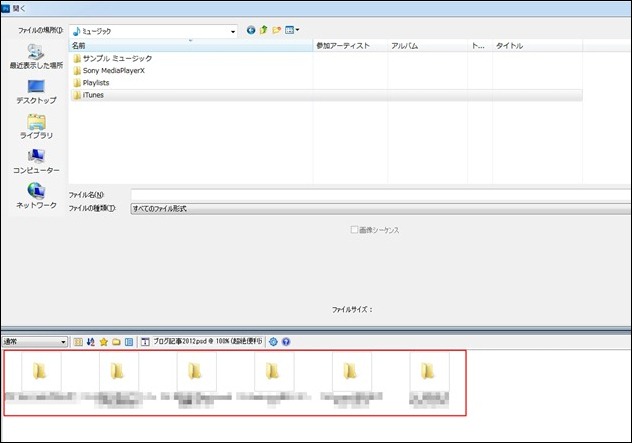Select the first folder thumbnail in bottom panel
This screenshot has height=443, width=632.
40,373
